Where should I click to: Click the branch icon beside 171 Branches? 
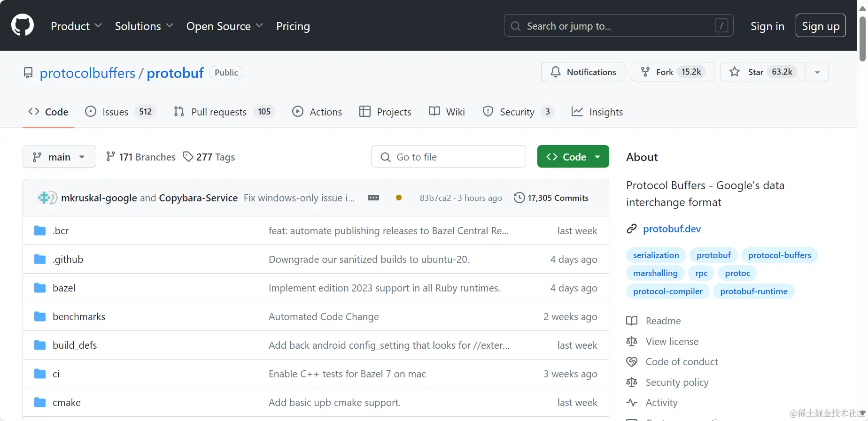[x=110, y=156]
